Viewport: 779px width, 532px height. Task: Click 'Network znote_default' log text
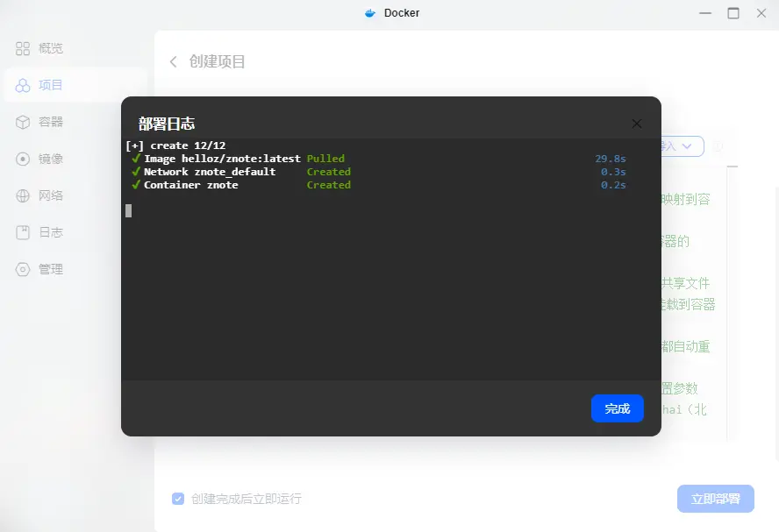pos(210,172)
